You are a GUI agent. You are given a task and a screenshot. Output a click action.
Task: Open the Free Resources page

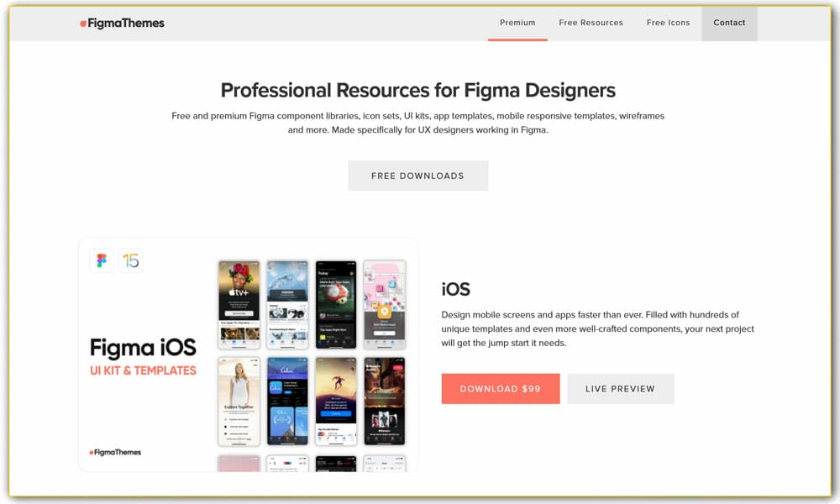click(x=591, y=23)
